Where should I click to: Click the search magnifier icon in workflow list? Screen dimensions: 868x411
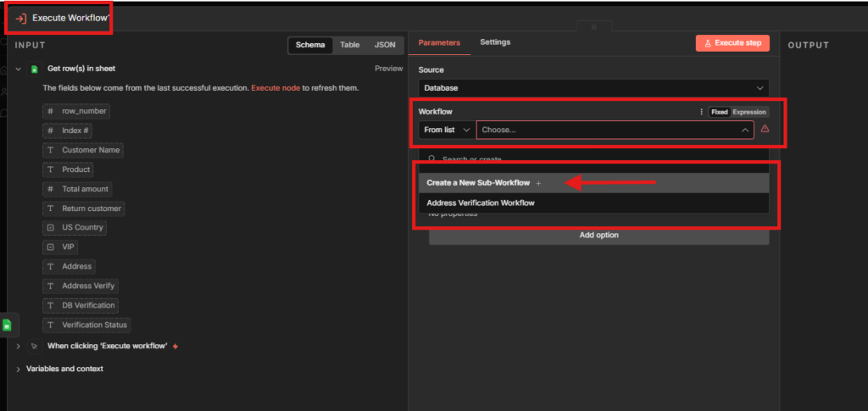click(431, 159)
